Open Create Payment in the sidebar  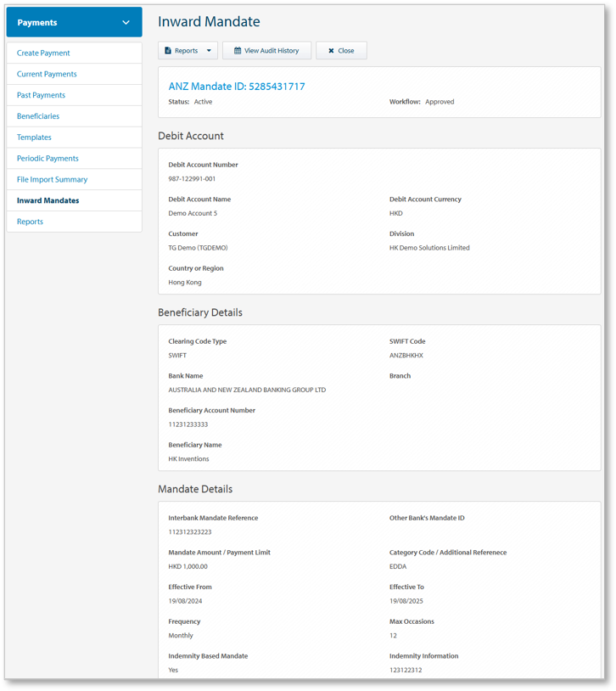43,53
